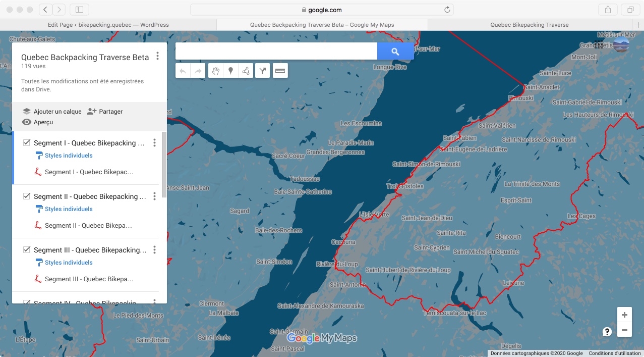The height and width of the screenshot is (357, 644).
Task: Click Segment II red line feature icon
Action: point(38,225)
